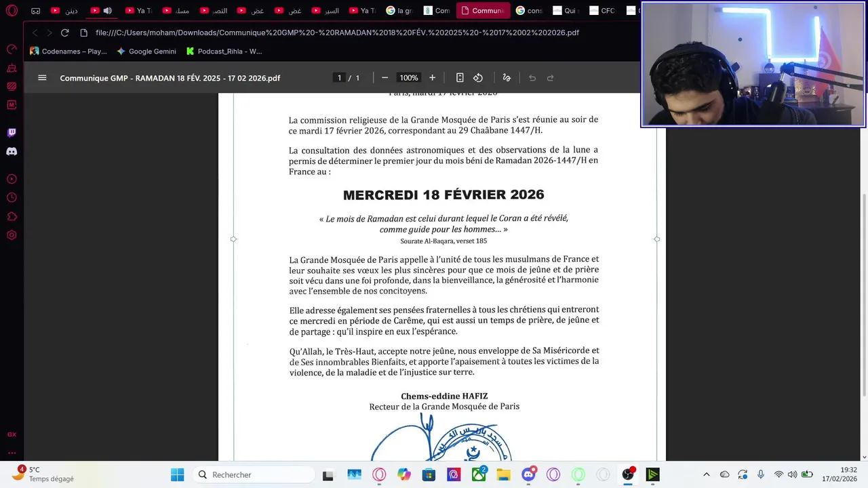
Task: Open OBS Studio from taskbar
Action: click(x=628, y=474)
